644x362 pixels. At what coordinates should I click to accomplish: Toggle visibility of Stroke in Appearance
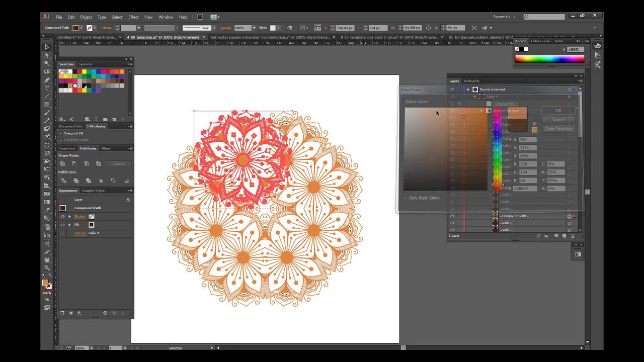pyautogui.click(x=63, y=217)
